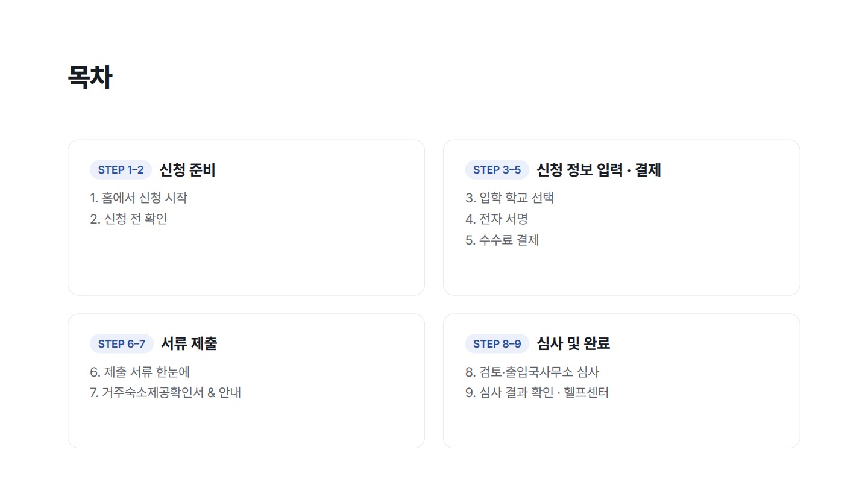Jump to item 8. 검토·출입국사무소 심사

(532, 372)
